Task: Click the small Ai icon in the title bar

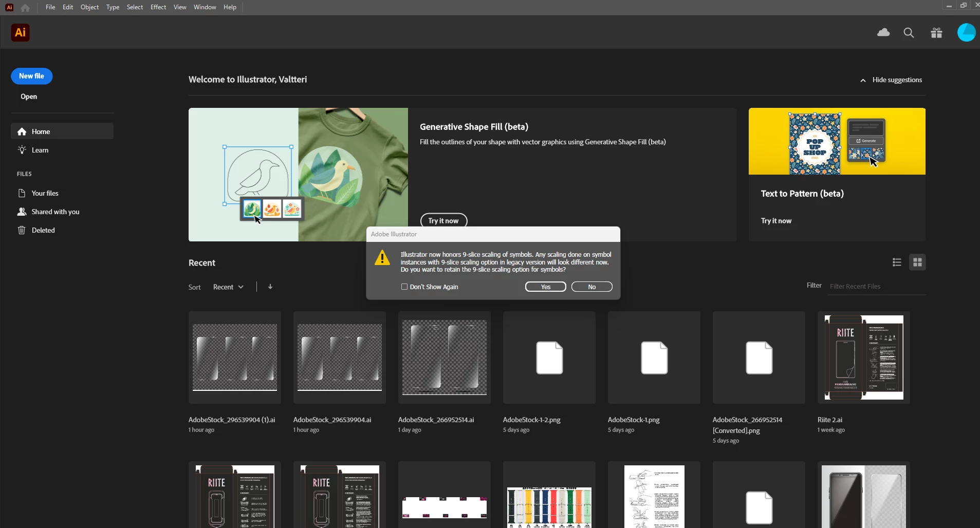Action: tap(9, 8)
